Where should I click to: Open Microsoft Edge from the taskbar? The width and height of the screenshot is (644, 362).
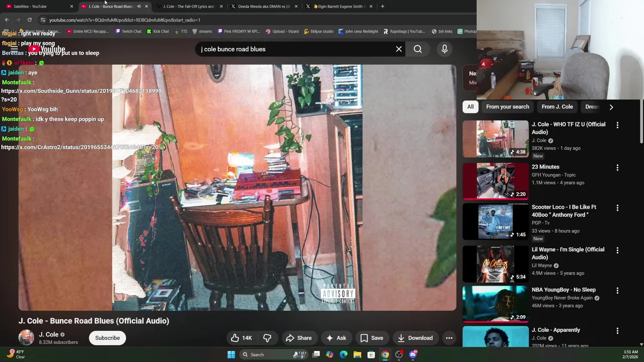point(344,354)
